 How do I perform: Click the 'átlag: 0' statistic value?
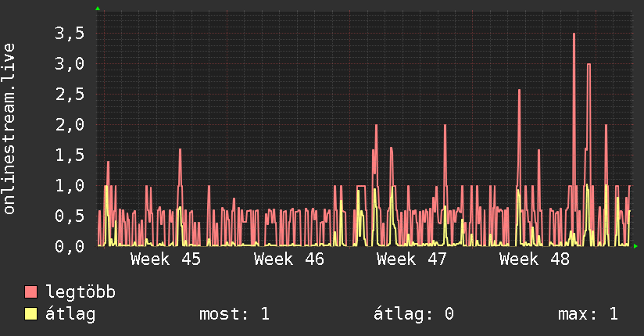(413, 314)
